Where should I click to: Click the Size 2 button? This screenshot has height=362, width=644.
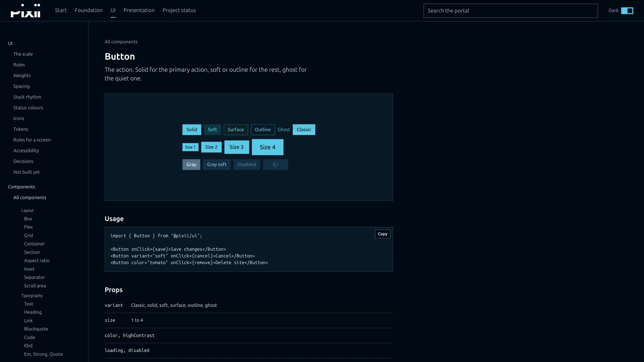coord(211,147)
